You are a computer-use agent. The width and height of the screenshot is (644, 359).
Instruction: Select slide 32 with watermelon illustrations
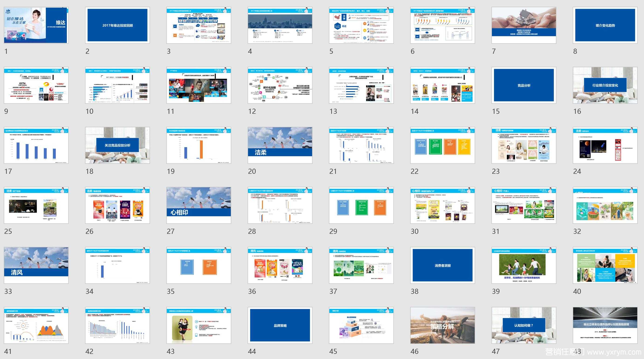coord(605,205)
